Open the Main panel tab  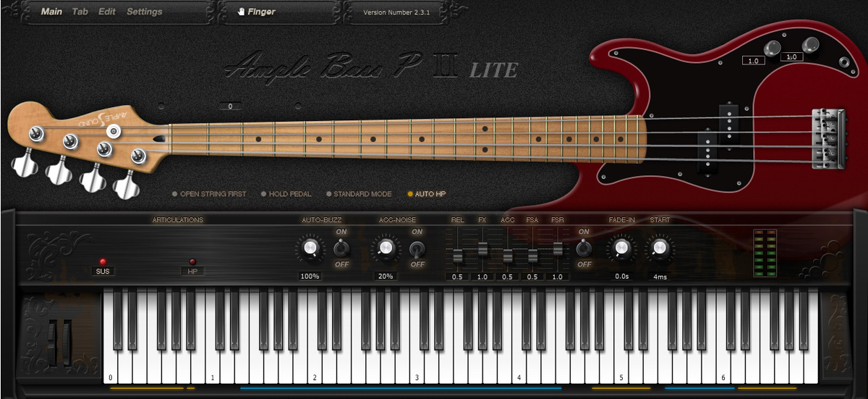point(51,12)
